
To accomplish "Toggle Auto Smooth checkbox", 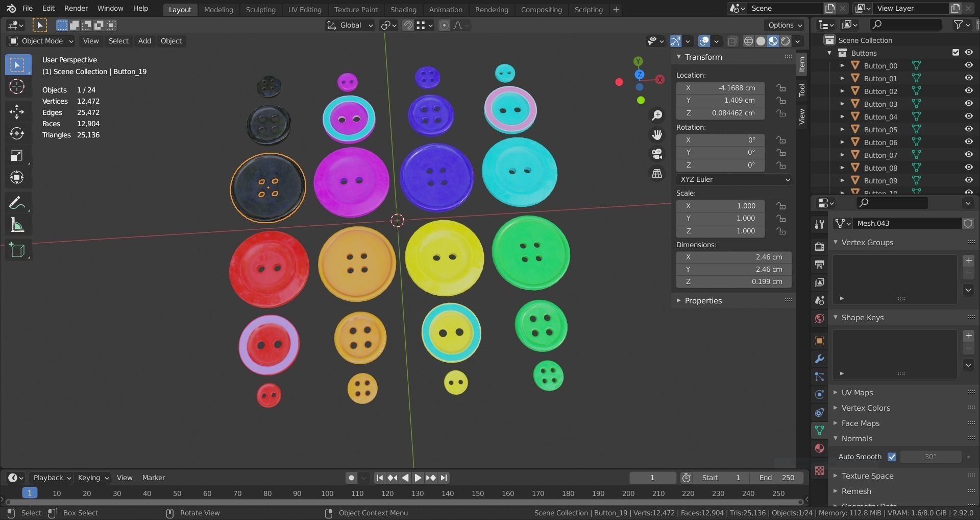I will [892, 457].
